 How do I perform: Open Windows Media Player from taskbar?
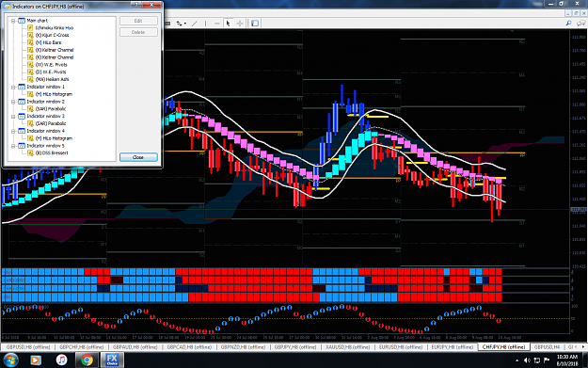tap(35, 360)
